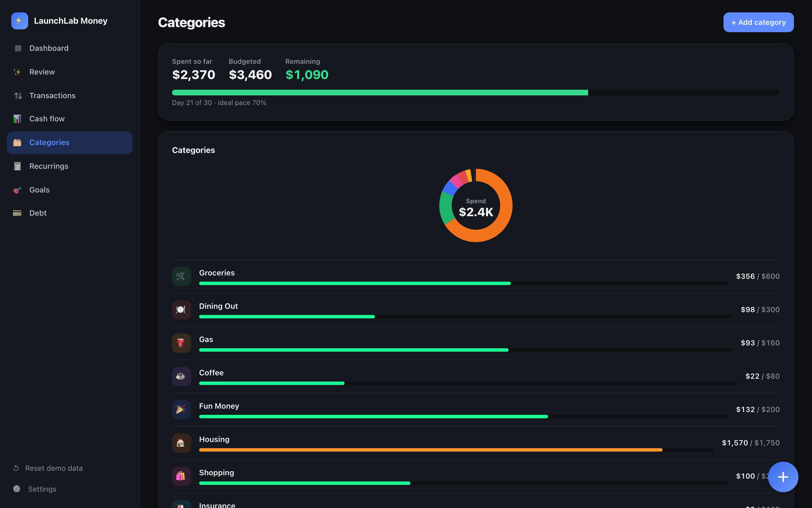Click the Coffee cup icon
The width and height of the screenshot is (812, 508).
coord(182,376)
